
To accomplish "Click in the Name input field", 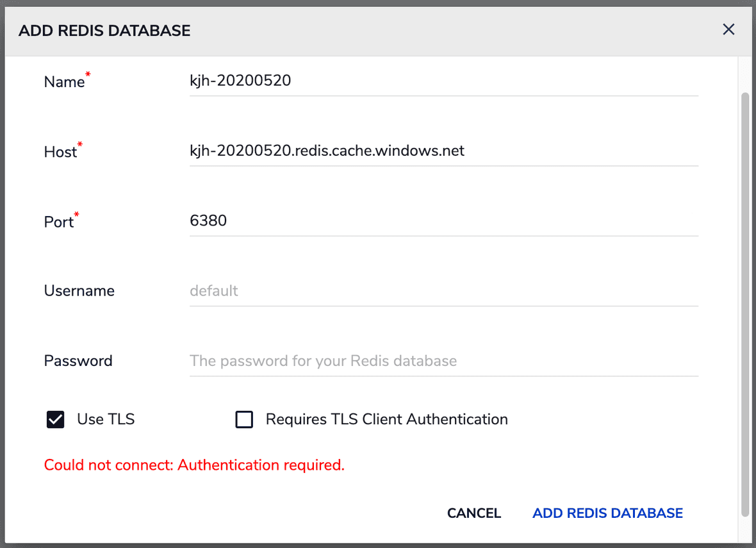I will pyautogui.click(x=443, y=81).
